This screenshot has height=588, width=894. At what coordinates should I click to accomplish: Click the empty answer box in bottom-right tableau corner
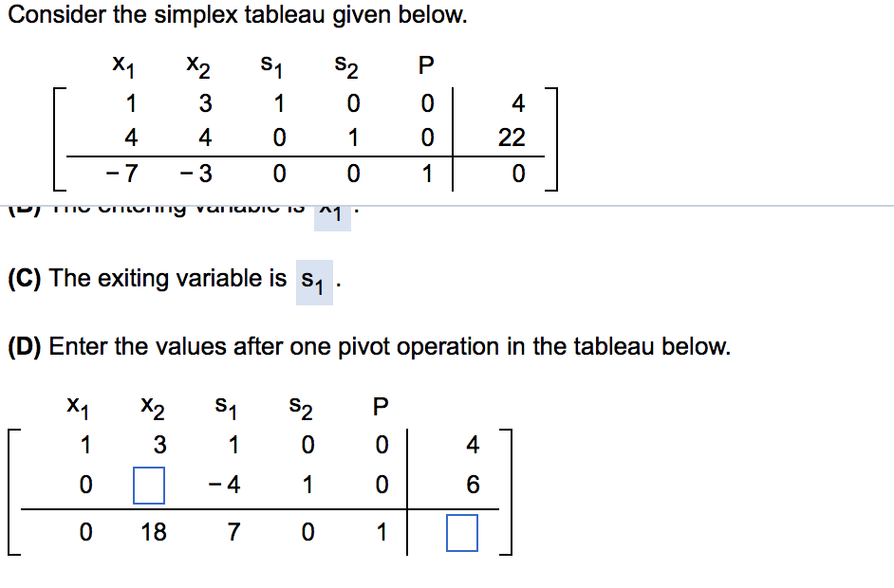[462, 533]
